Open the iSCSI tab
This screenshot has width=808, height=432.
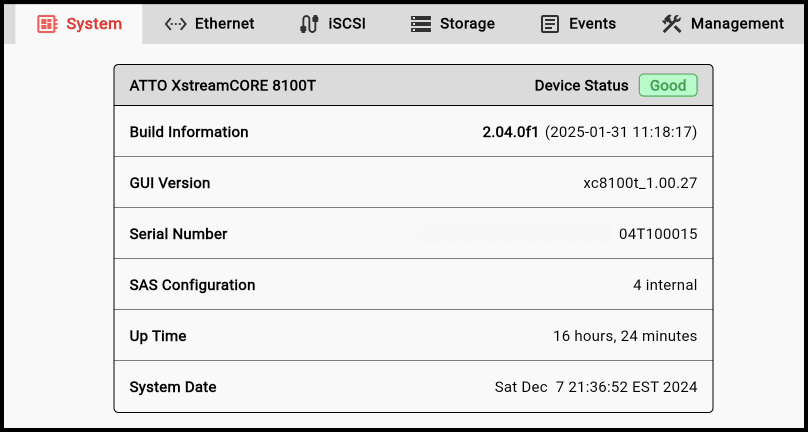[x=347, y=24]
